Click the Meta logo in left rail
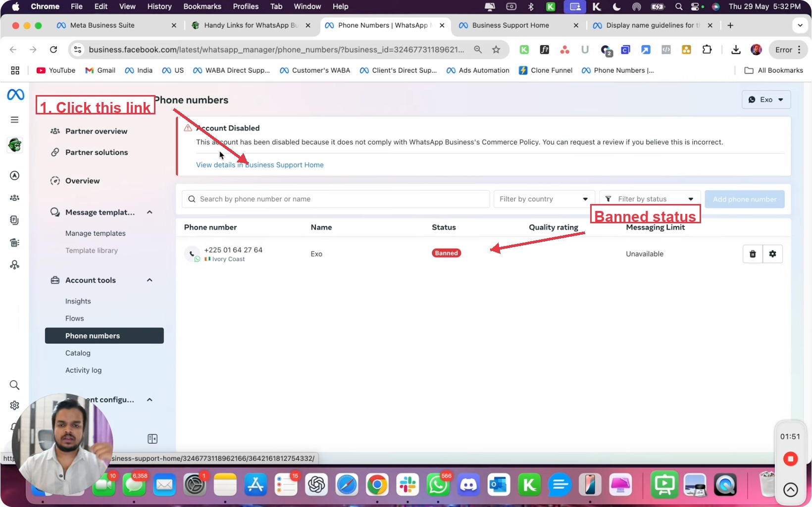The image size is (812, 507). tap(15, 94)
